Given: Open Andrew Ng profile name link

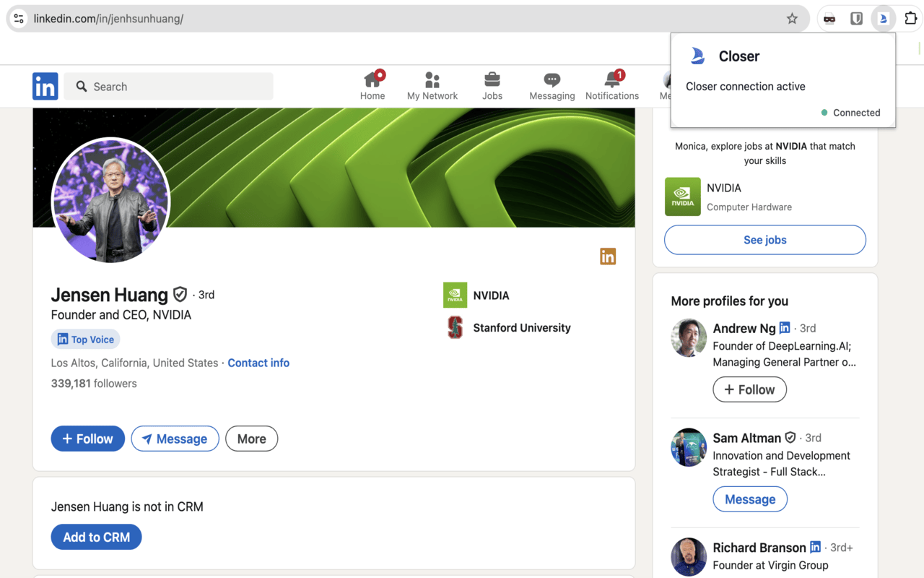Looking at the screenshot, I should [744, 328].
